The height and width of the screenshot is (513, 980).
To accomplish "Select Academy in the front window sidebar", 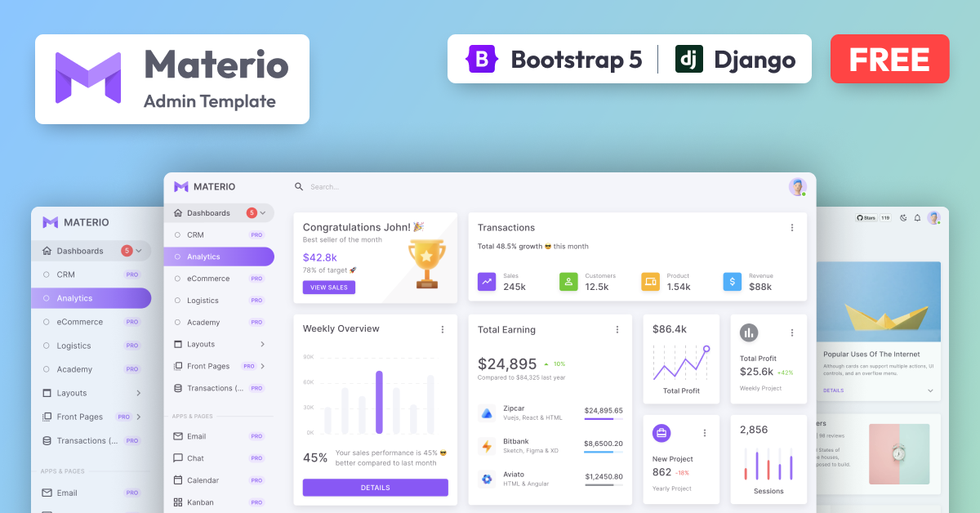I will 219,322.
